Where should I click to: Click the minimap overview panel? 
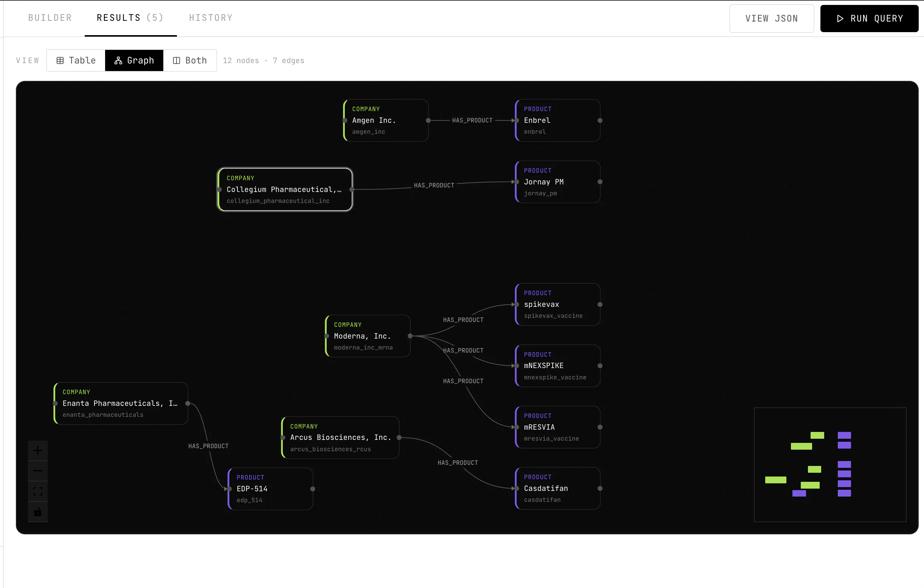click(830, 465)
